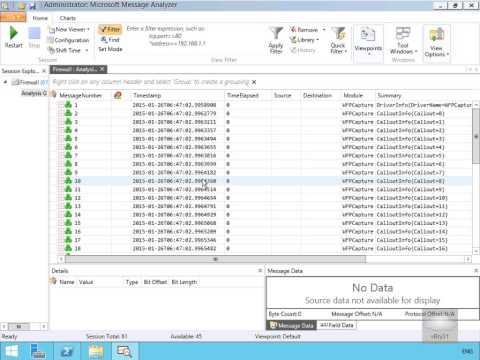Click the Module column header
The height and width of the screenshot is (360, 480).
click(x=353, y=95)
